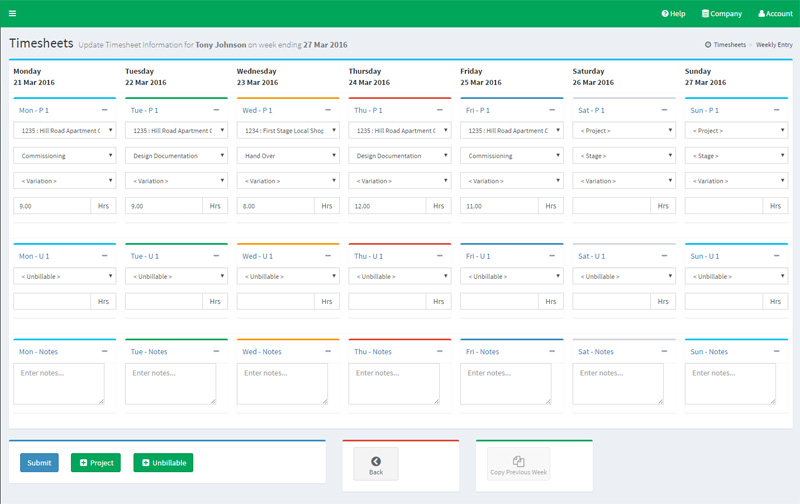Collapse the Tue - Notes panel
Screen dimensions: 800x504
216,351
